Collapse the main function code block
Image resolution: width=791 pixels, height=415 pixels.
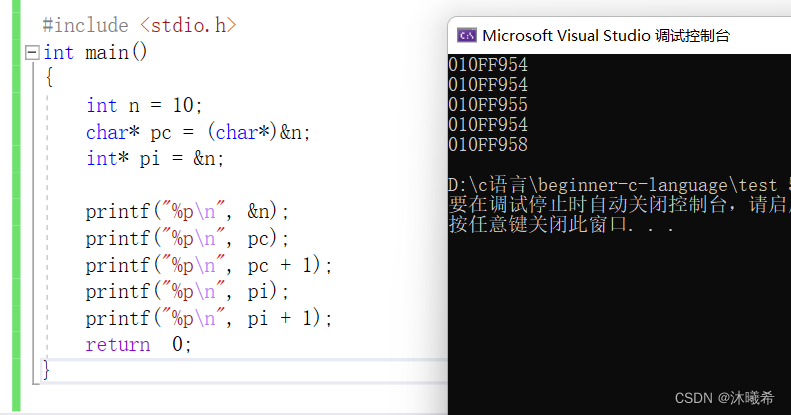click(x=32, y=52)
